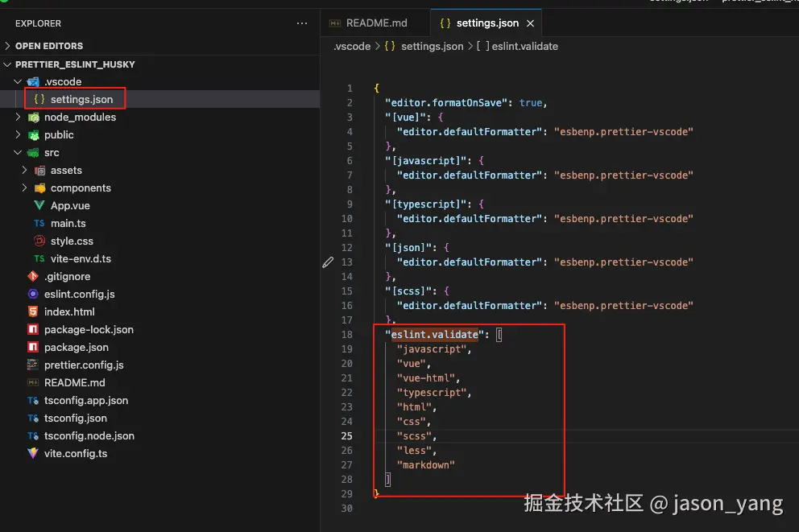This screenshot has height=532, width=799.
Task: Click the CSS icon beside style.css
Action: click(x=39, y=241)
